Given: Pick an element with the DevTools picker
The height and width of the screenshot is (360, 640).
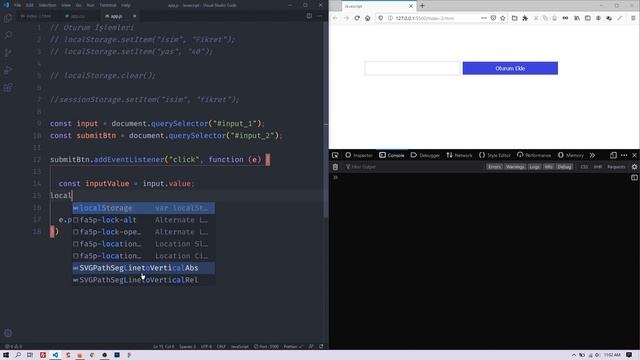Looking at the screenshot, I should [x=335, y=155].
